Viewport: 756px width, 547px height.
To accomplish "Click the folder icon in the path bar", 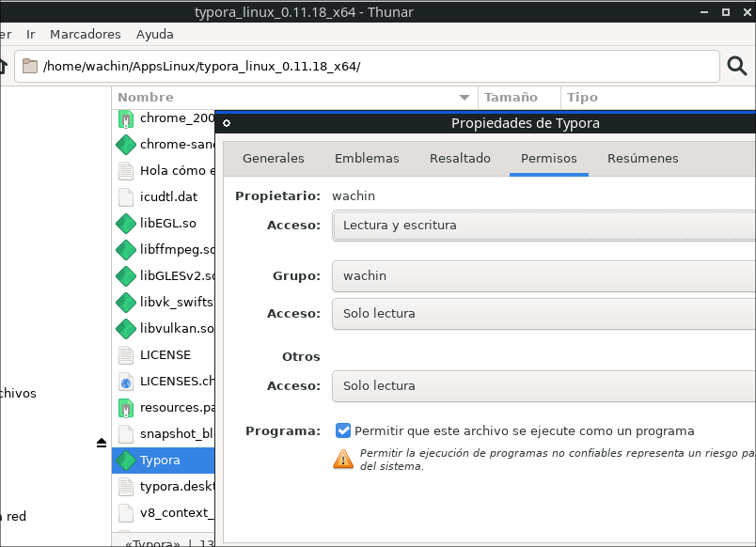I will [x=30, y=66].
